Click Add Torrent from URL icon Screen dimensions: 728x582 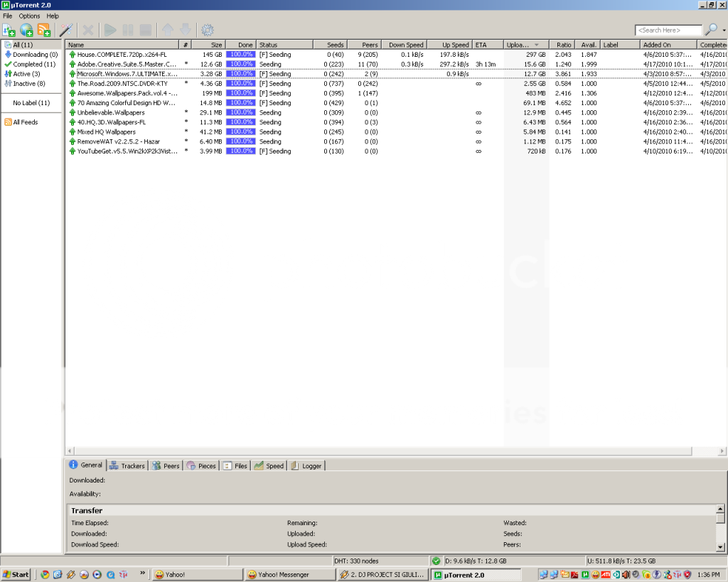(27, 30)
